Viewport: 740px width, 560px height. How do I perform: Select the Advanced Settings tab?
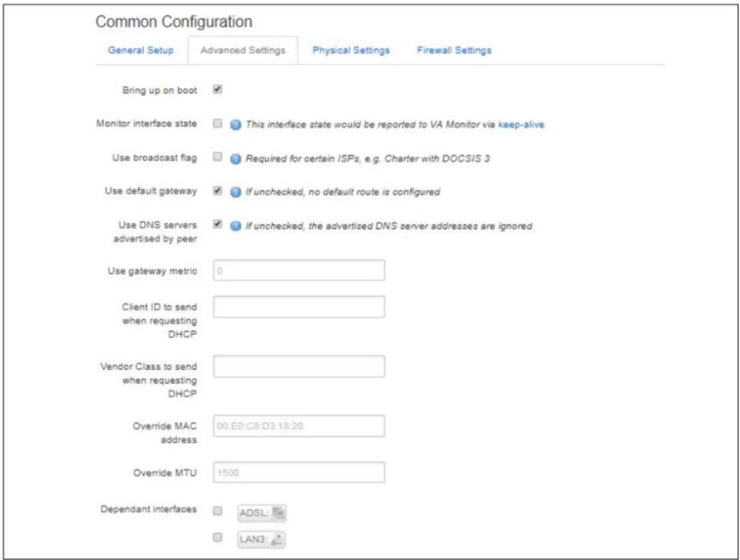tap(243, 50)
